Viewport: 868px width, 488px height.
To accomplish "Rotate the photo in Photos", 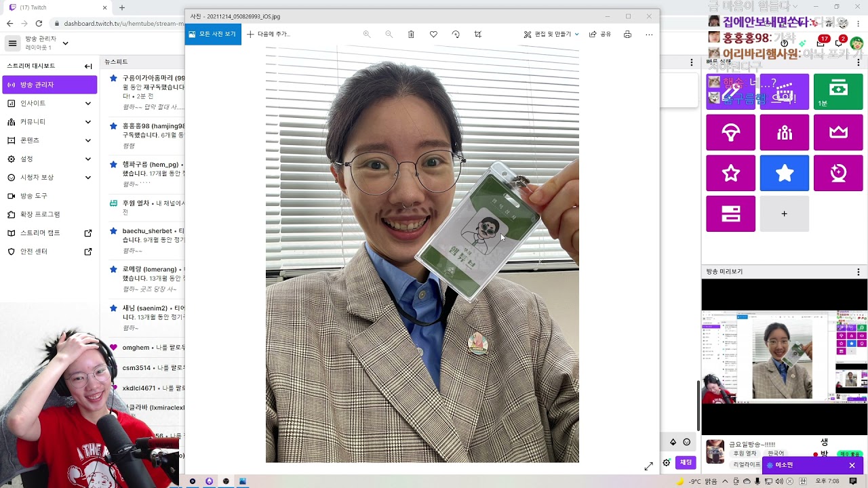I will 456,34.
